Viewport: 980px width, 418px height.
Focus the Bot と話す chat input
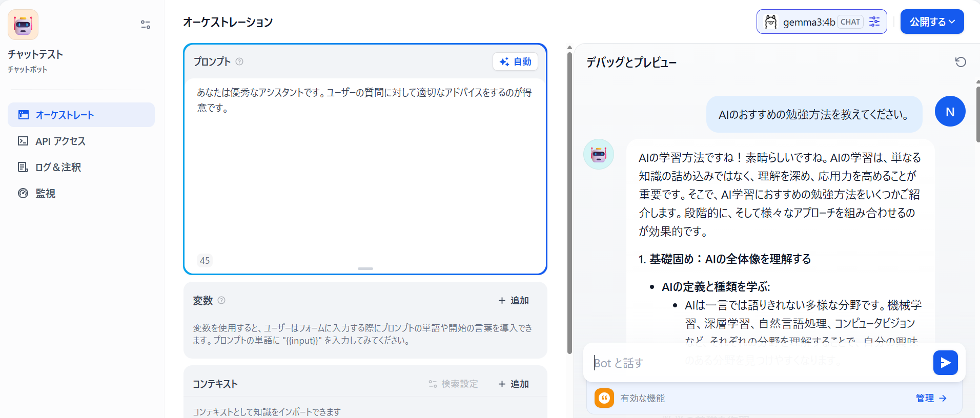pos(759,363)
